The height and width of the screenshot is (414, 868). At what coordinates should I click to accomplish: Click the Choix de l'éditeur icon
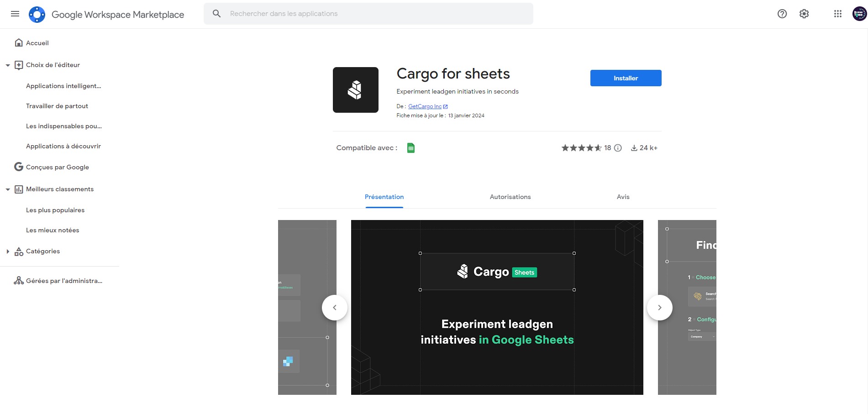[x=19, y=65]
